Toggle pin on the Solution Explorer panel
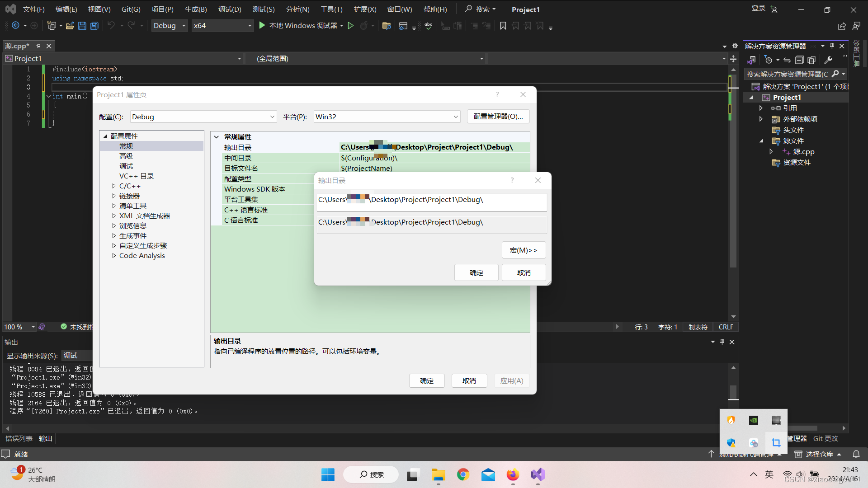The height and width of the screenshot is (488, 868). pyautogui.click(x=832, y=46)
